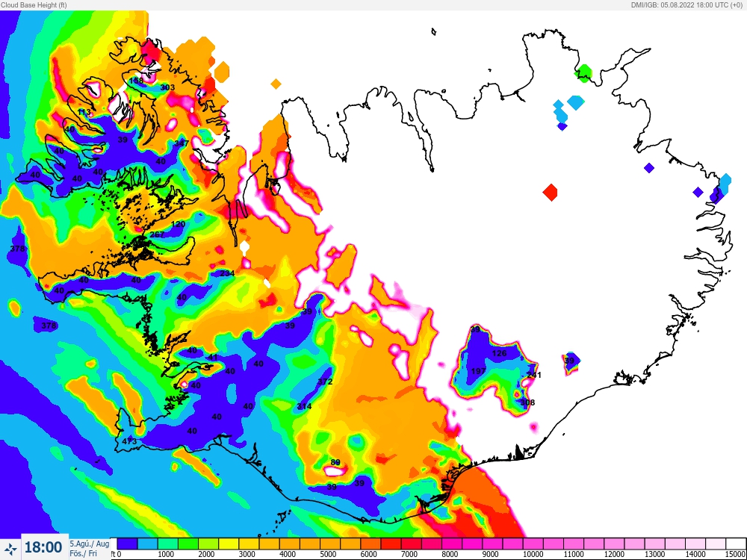The height and width of the screenshot is (560, 747).
Task: Click the '5000' legend label
Action: point(328,554)
